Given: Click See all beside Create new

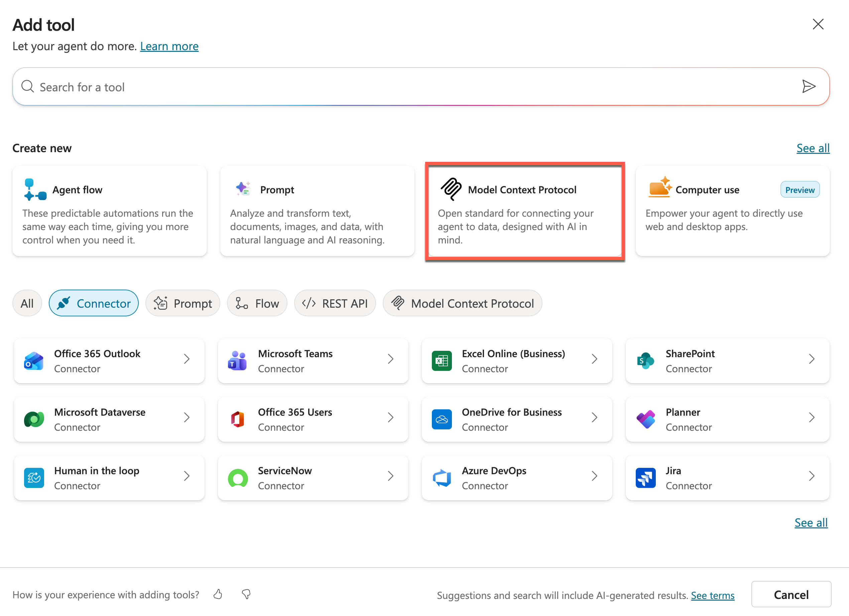Looking at the screenshot, I should pos(813,148).
